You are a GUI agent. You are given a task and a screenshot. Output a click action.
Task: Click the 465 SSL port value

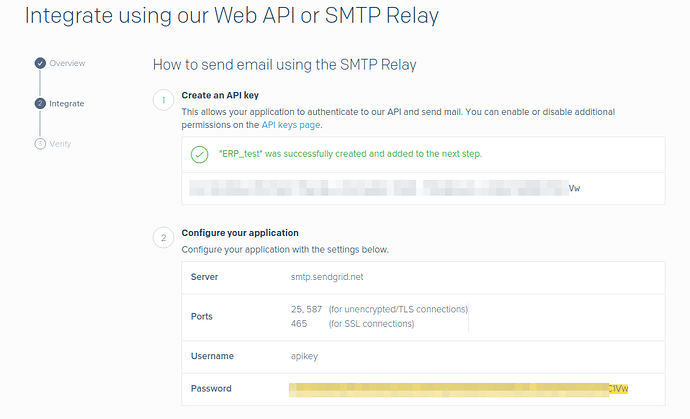click(x=299, y=323)
